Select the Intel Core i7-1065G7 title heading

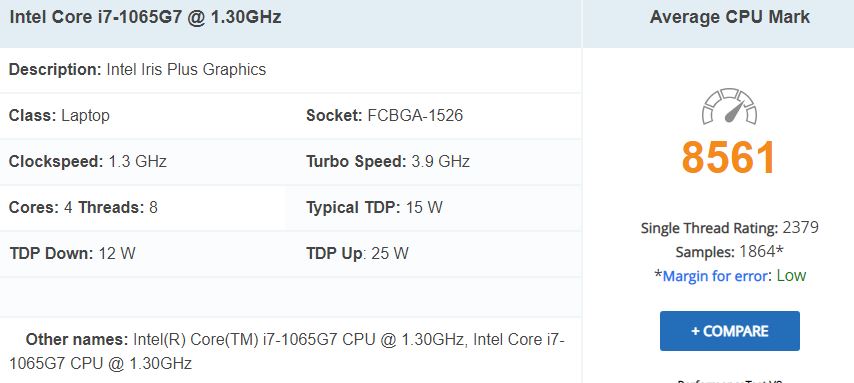[x=145, y=17]
